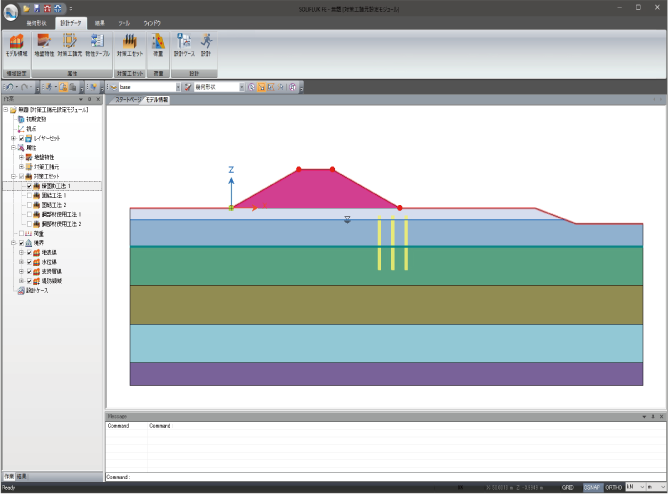The width and height of the screenshot is (668, 494).
Task: Open the 荷重 load tool in ribbon
Action: tap(158, 45)
